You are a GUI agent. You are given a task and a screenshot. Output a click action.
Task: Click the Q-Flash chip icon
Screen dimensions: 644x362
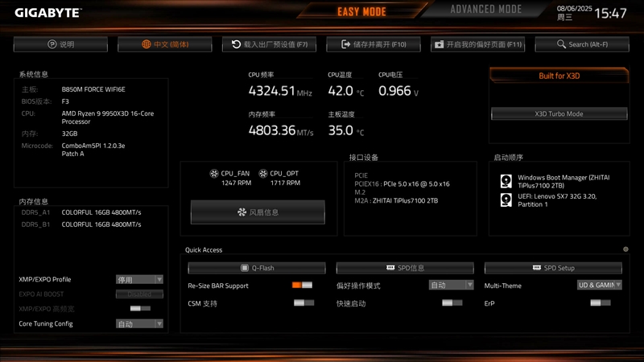coord(245,268)
